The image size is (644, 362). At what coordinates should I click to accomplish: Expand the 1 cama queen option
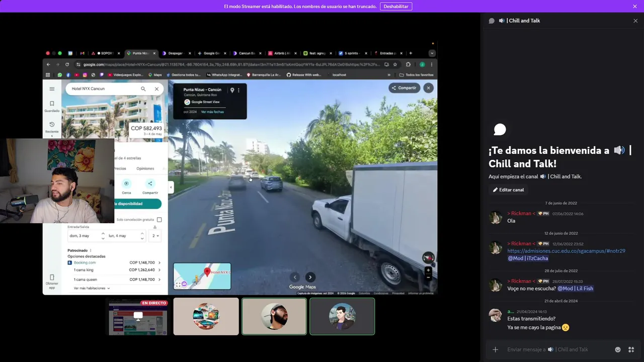159,280
